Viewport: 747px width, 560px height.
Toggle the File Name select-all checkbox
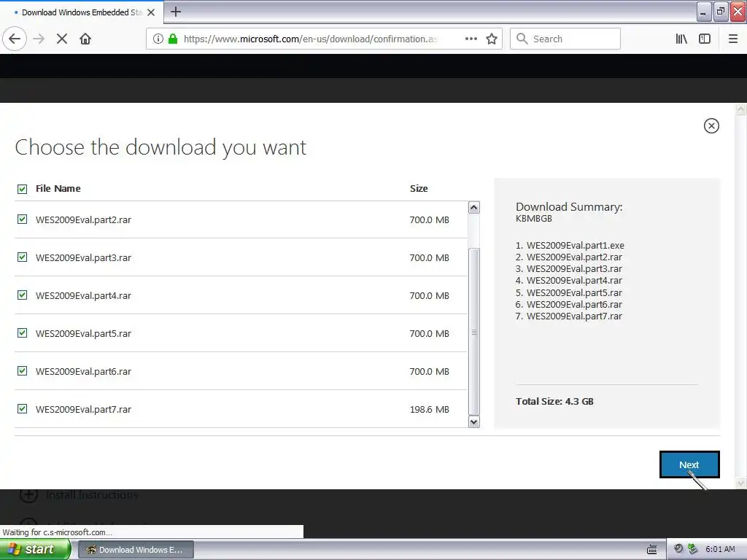tap(23, 189)
